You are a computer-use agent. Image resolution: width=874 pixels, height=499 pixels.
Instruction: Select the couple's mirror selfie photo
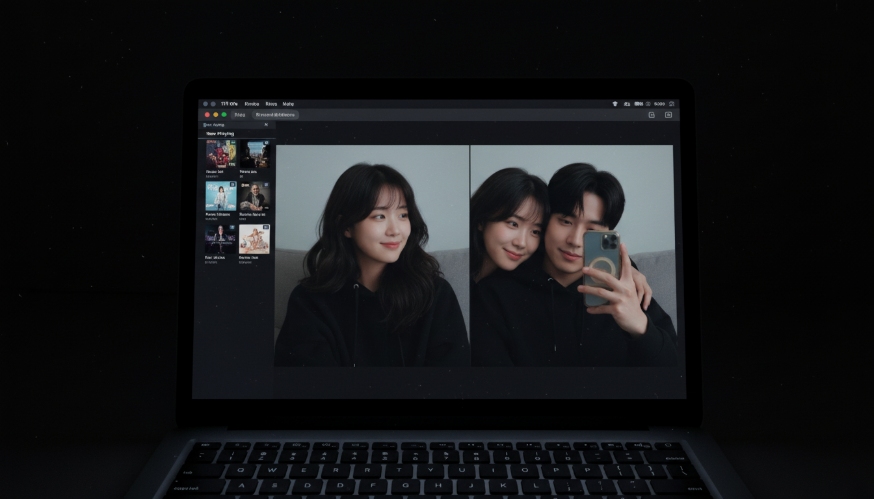point(573,255)
